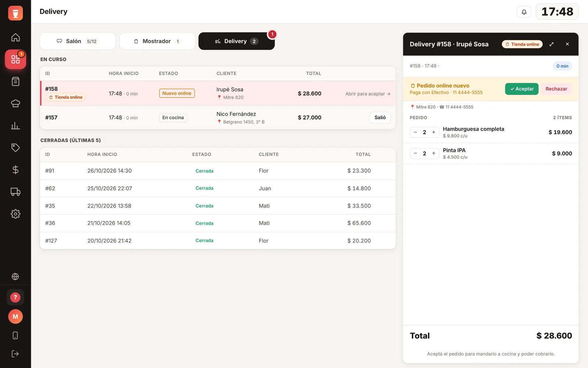588x368 pixels.
Task: Open the bar chart reports icon
Action: (15, 125)
